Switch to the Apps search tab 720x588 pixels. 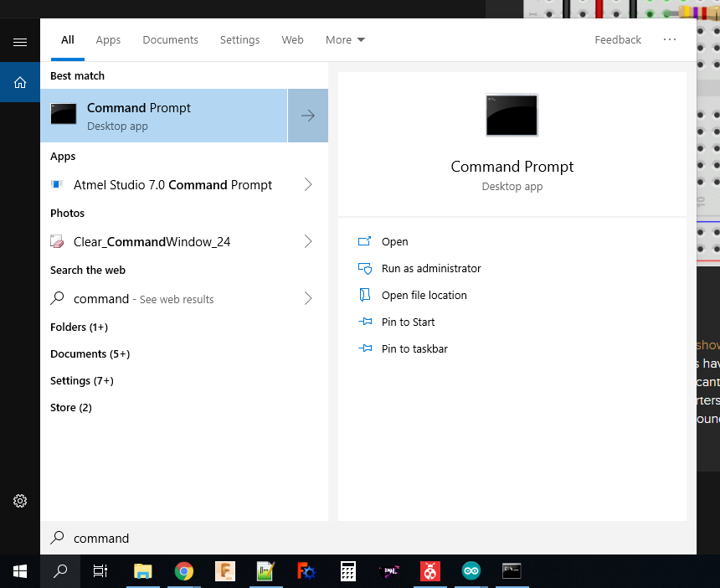[x=108, y=39]
